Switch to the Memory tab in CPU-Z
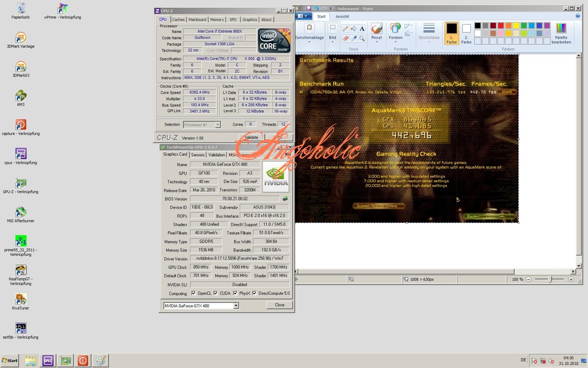The width and height of the screenshot is (588, 368). pos(217,20)
